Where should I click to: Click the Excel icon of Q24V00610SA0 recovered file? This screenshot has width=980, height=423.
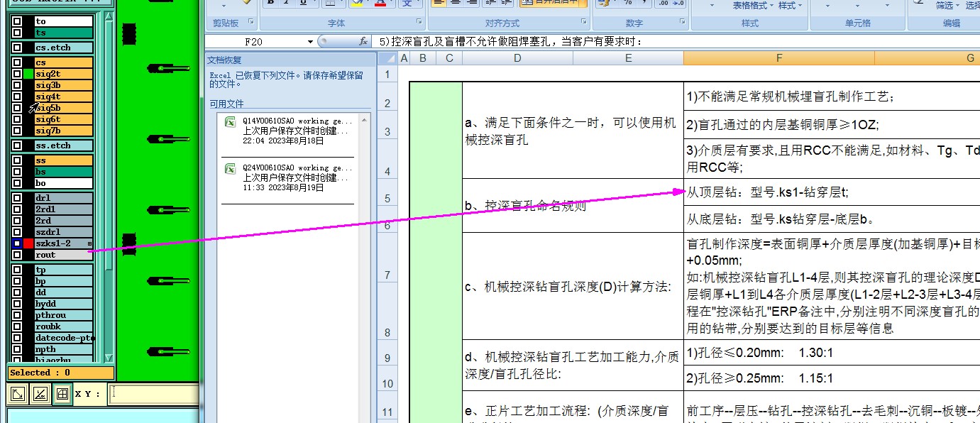pyautogui.click(x=230, y=169)
